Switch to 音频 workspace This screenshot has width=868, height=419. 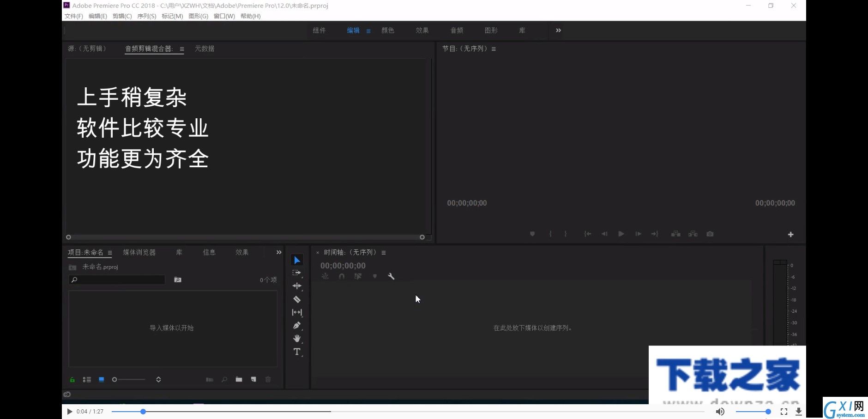point(457,30)
